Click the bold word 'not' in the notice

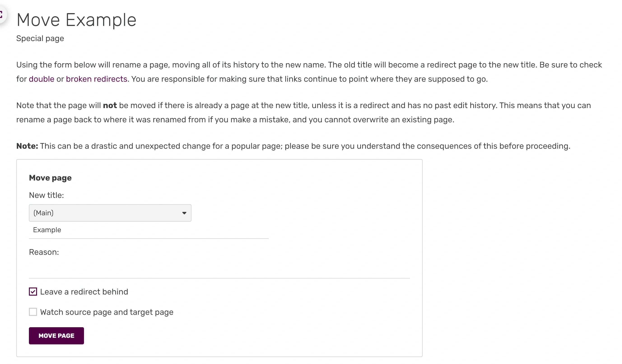110,105
